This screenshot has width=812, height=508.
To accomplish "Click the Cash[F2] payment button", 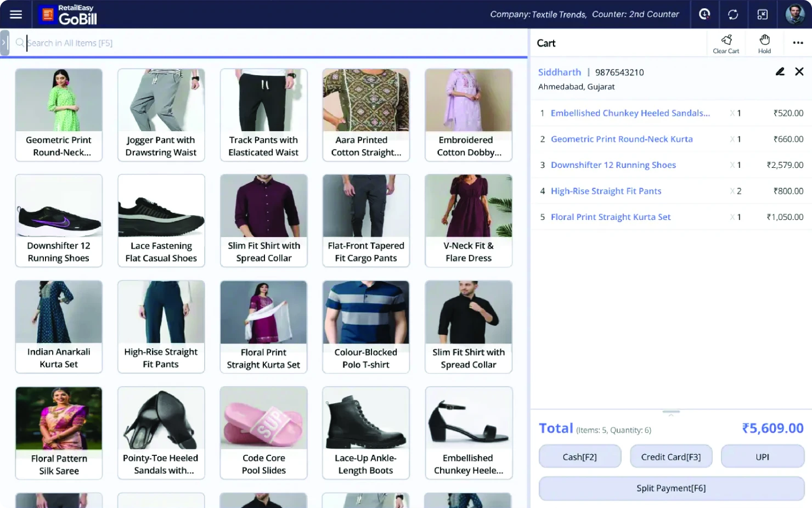I will coord(579,456).
